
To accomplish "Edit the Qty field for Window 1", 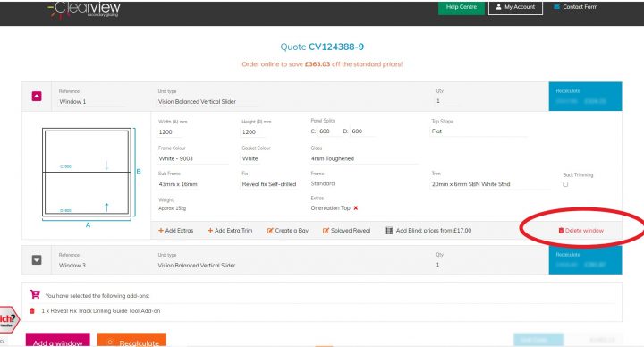I will pyautogui.click(x=448, y=101).
